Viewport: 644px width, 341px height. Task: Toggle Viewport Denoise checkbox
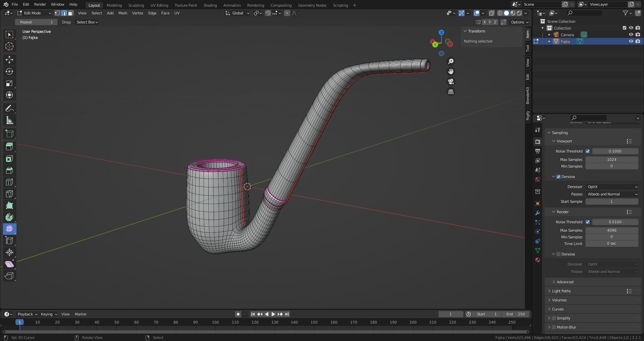[558, 177]
